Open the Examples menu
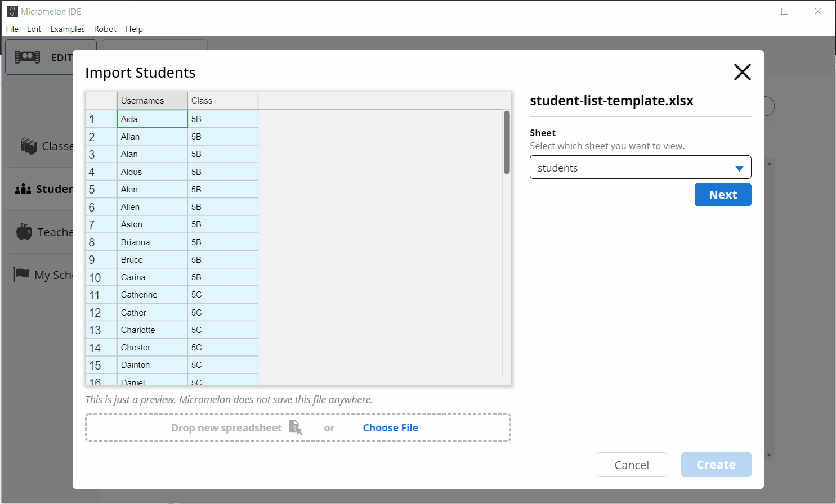 [x=68, y=29]
